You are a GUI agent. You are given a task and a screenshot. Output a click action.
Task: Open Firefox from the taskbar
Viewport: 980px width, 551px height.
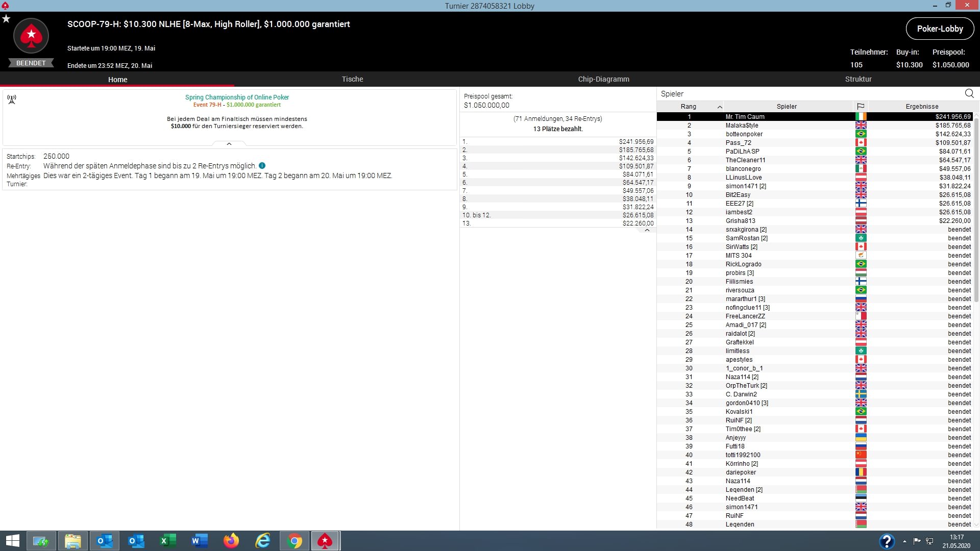click(231, 541)
